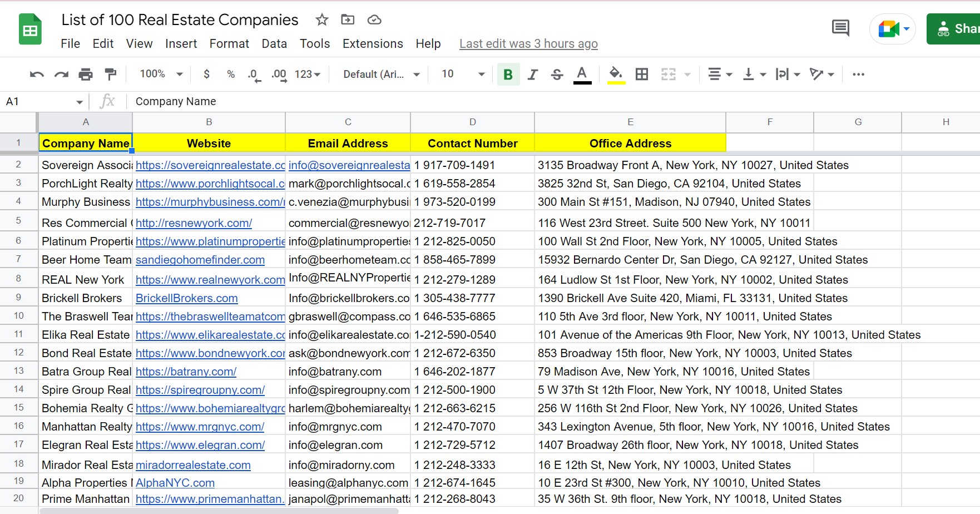Star this spreadsheet
Viewport: 980px width, 514px height.
pyautogui.click(x=321, y=20)
